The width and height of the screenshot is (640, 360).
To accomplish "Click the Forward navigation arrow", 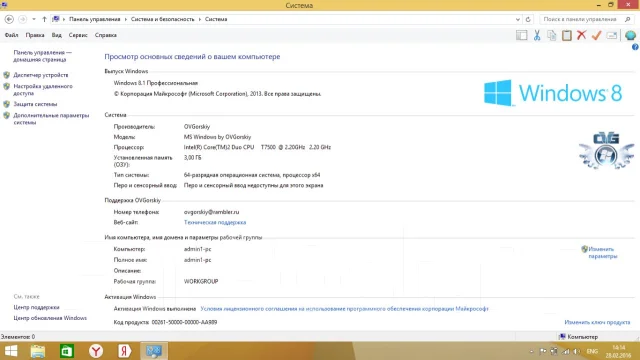I will pos(22,19).
